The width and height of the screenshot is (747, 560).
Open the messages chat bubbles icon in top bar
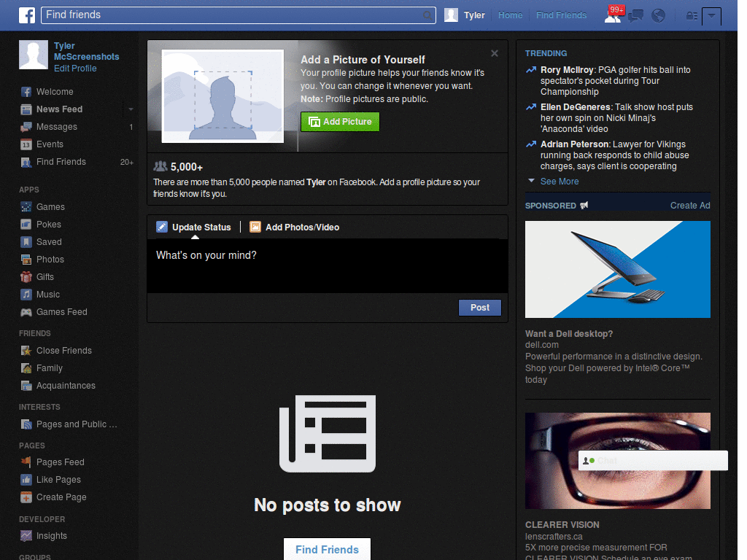pyautogui.click(x=635, y=16)
